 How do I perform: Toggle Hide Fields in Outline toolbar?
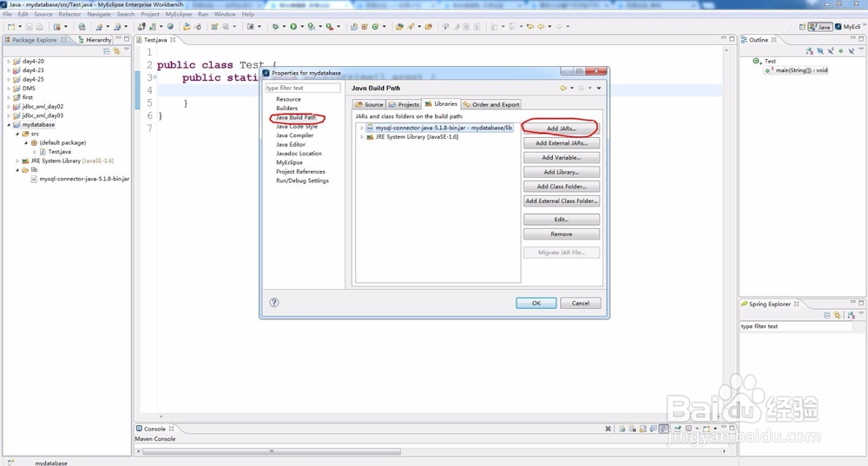click(820, 51)
